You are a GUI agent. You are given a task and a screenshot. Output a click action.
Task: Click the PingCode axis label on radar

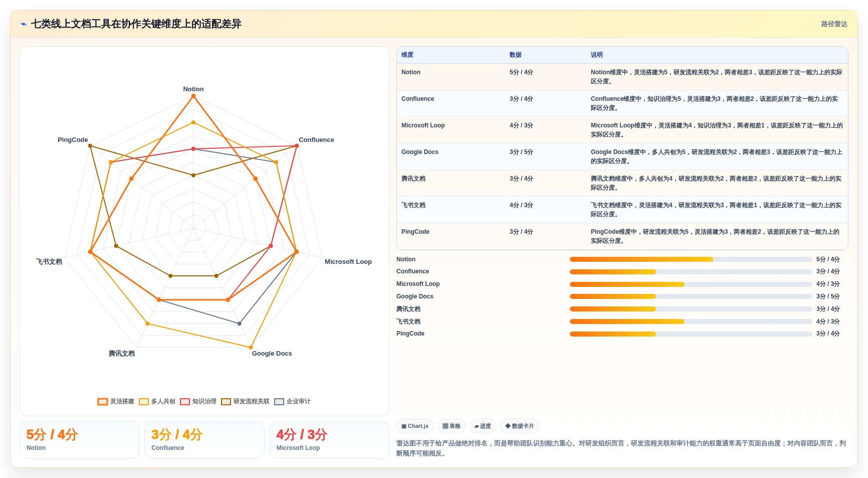73,140
